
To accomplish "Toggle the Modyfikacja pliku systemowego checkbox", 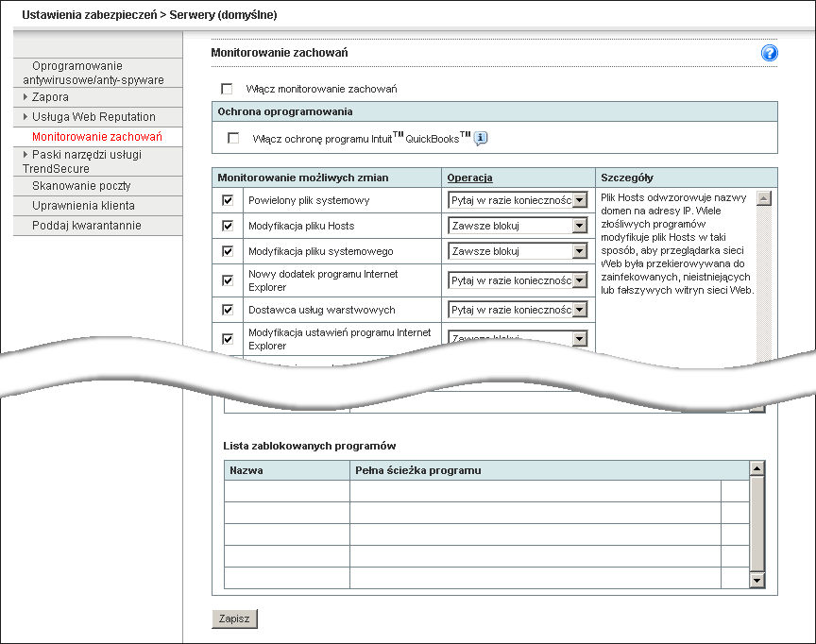I will [x=228, y=251].
